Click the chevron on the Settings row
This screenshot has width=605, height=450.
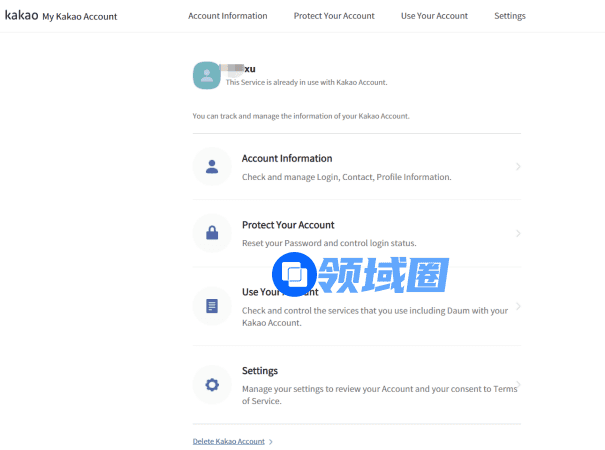518,385
